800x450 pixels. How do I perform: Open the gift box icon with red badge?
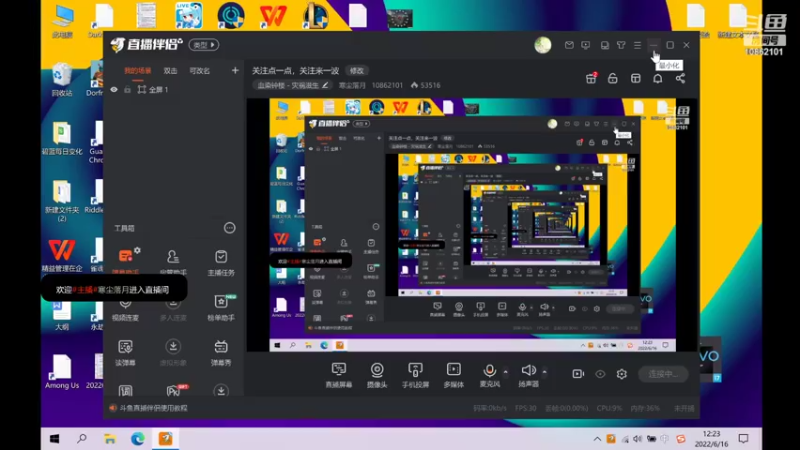coord(591,78)
